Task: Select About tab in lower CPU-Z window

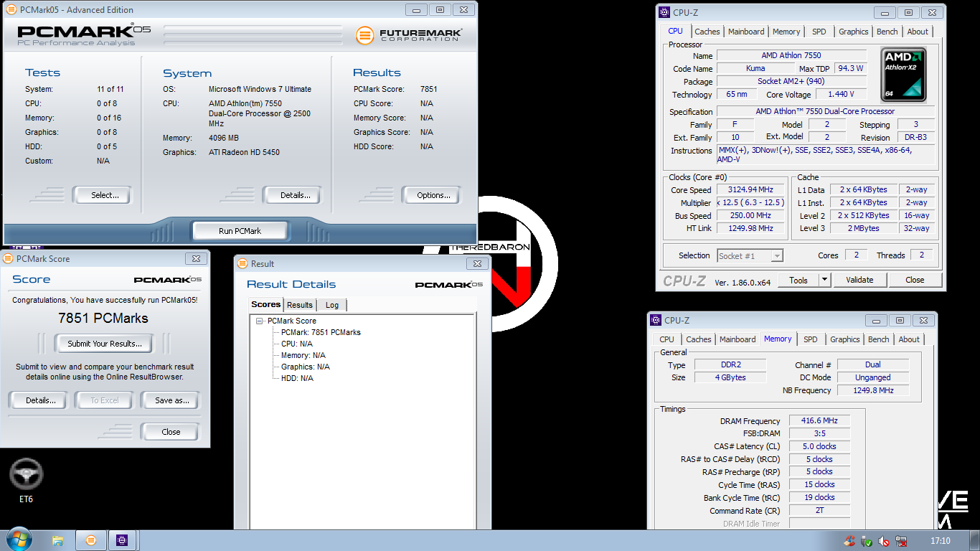Action: [x=909, y=339]
